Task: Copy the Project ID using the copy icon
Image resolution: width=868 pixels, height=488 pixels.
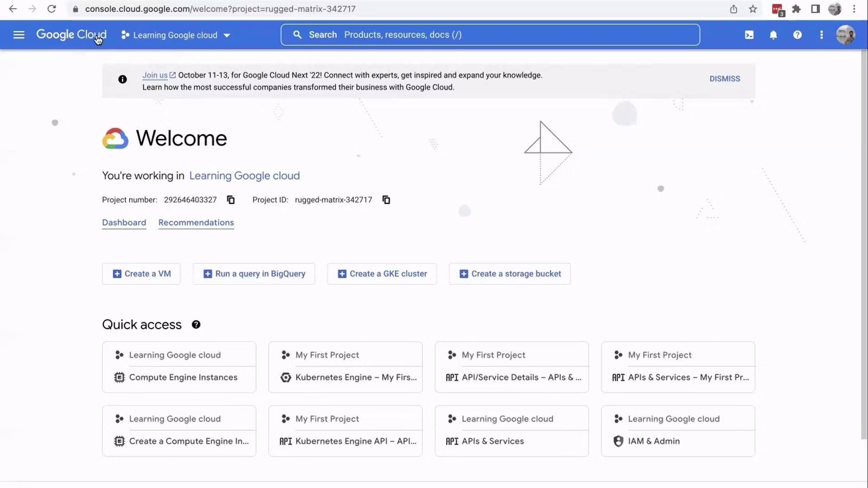Action: point(386,200)
